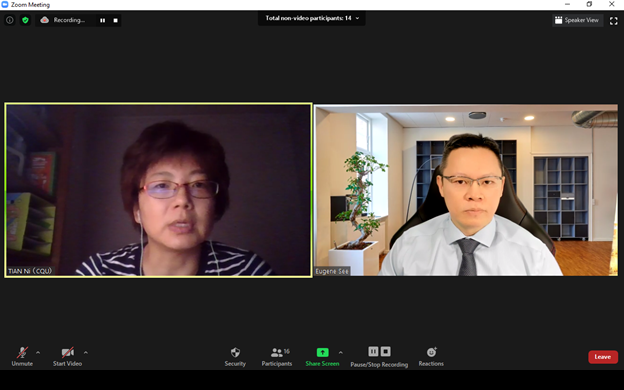Click the Eugene See name label

point(332,271)
